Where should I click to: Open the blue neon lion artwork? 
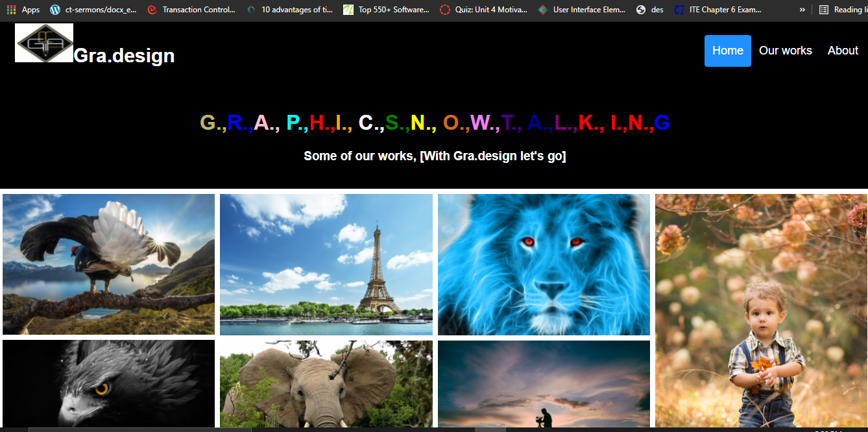click(544, 265)
